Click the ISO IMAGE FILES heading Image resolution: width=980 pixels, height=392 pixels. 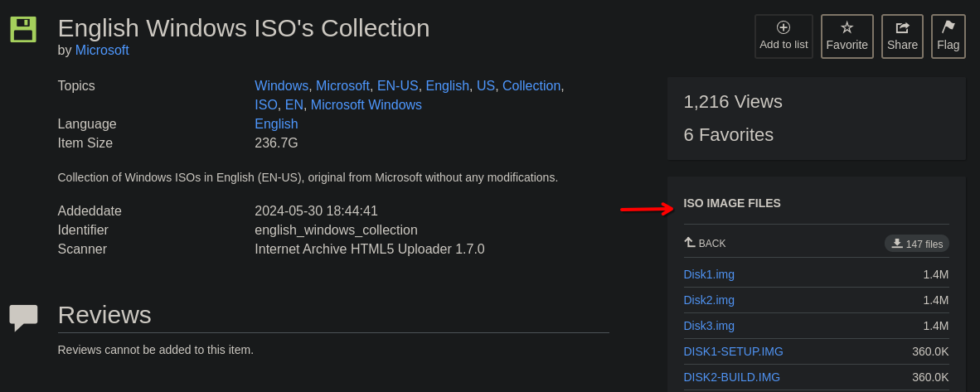tap(732, 203)
